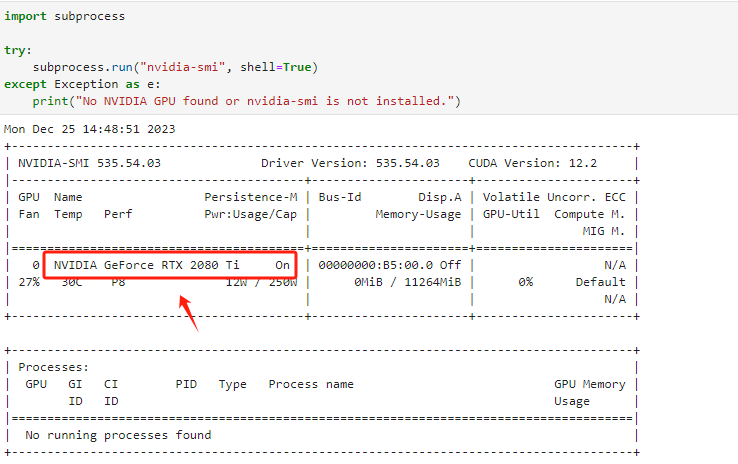The image size is (738, 464).
Task: Click the 'Fan' column header
Action: [29, 214]
